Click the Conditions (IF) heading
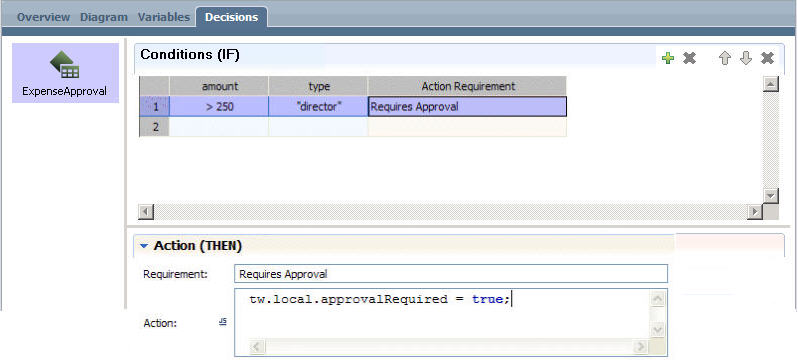 click(x=190, y=55)
